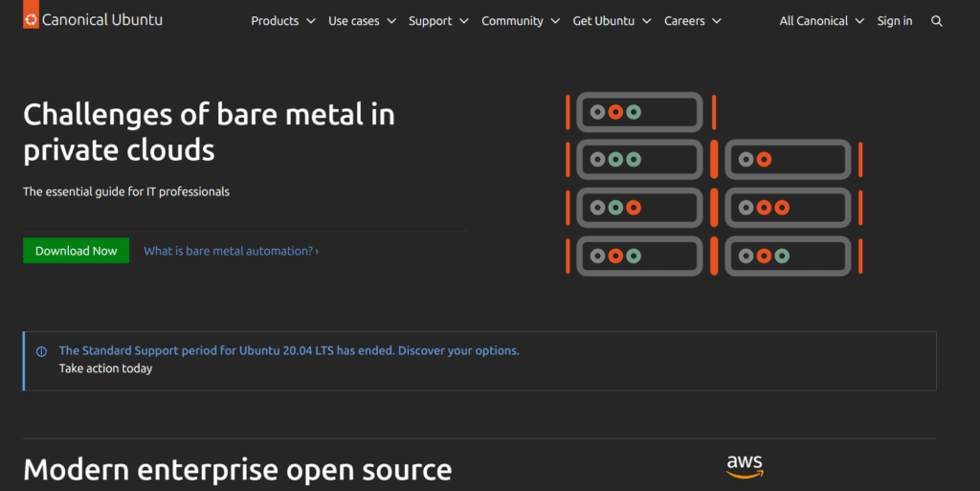This screenshot has height=491, width=980.
Task: Open the All Canonical menu label
Action: pyautogui.click(x=813, y=21)
